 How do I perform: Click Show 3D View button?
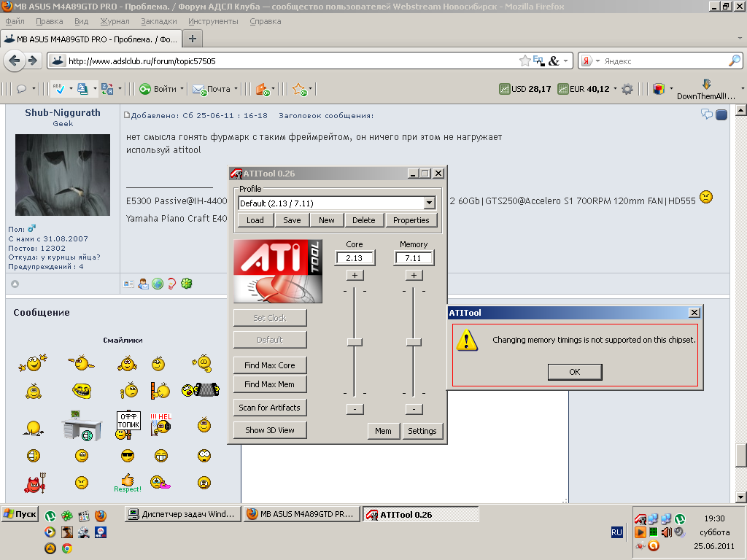pos(270,430)
